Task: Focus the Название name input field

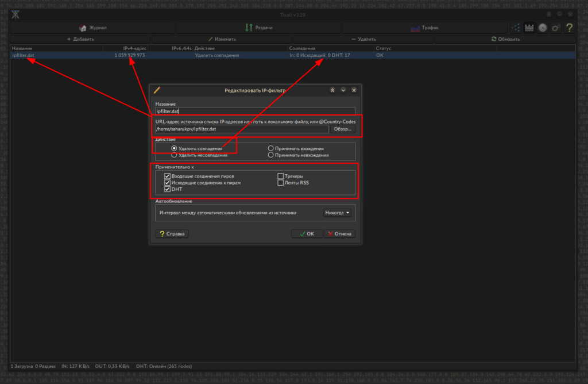Action: pyautogui.click(x=255, y=111)
